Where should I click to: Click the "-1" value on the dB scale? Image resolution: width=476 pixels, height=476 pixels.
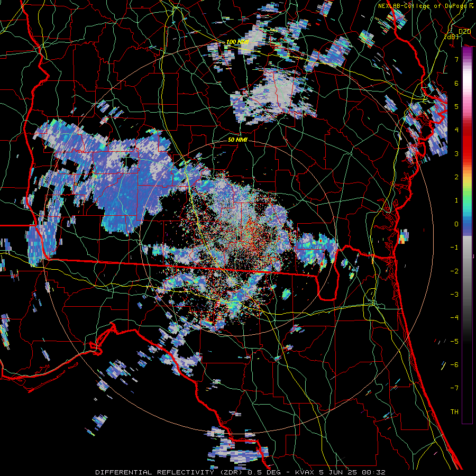tap(454, 248)
